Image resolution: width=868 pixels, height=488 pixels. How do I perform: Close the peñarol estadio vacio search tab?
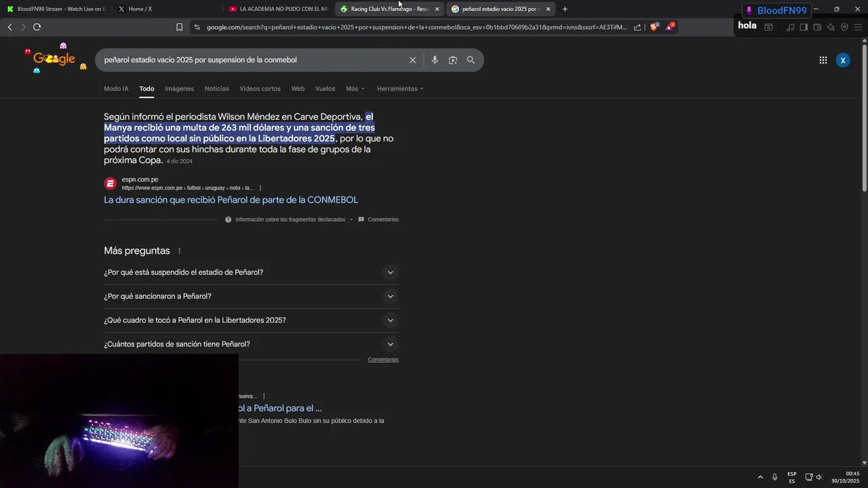click(x=548, y=9)
